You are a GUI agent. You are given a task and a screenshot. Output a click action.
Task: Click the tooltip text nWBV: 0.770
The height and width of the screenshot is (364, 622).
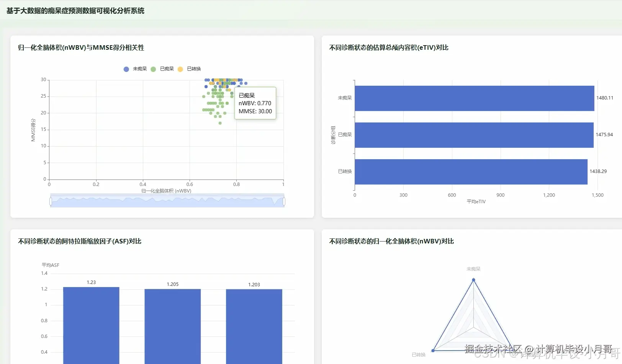[x=255, y=103]
